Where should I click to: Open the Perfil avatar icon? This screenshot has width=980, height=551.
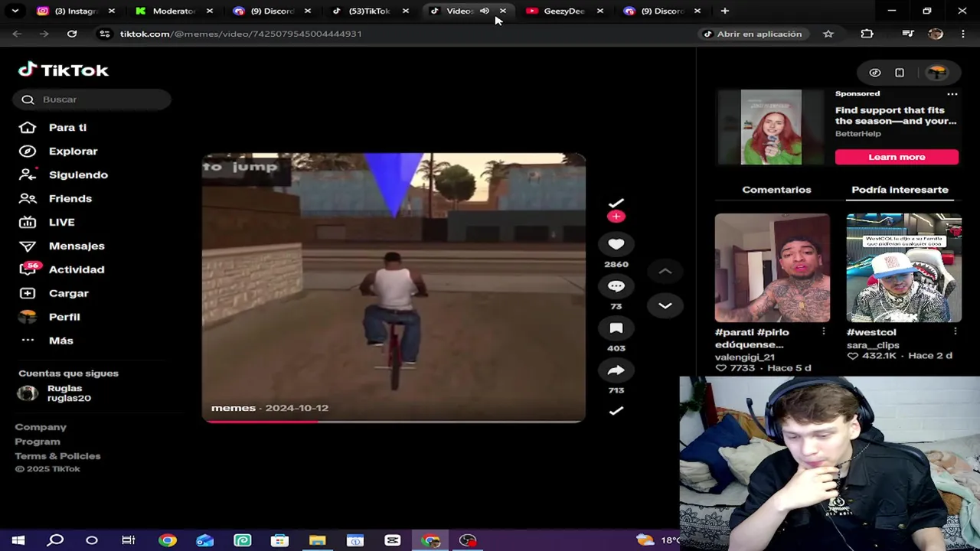(x=28, y=317)
